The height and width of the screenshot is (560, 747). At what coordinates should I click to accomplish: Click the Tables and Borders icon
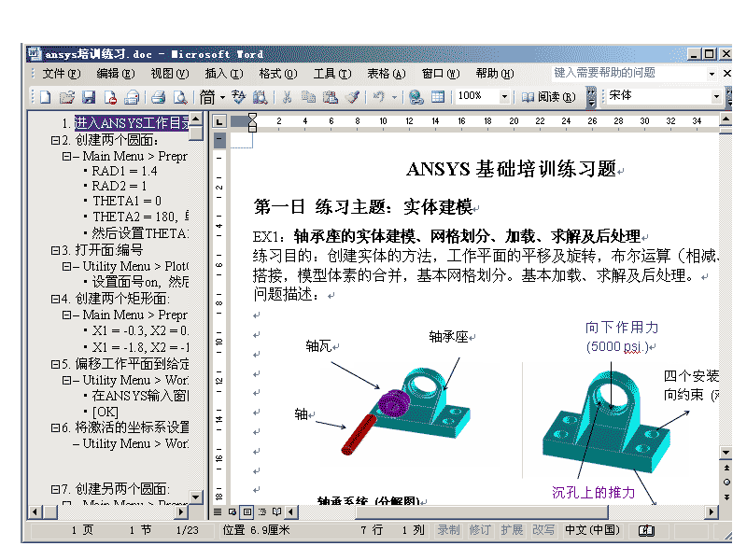[x=438, y=97]
